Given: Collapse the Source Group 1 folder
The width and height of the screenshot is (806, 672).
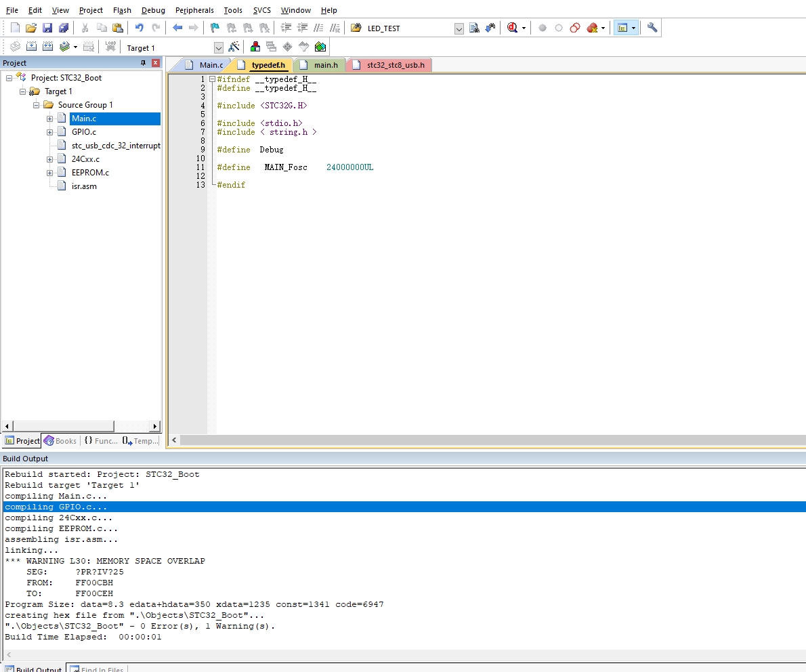Looking at the screenshot, I should click(36, 105).
